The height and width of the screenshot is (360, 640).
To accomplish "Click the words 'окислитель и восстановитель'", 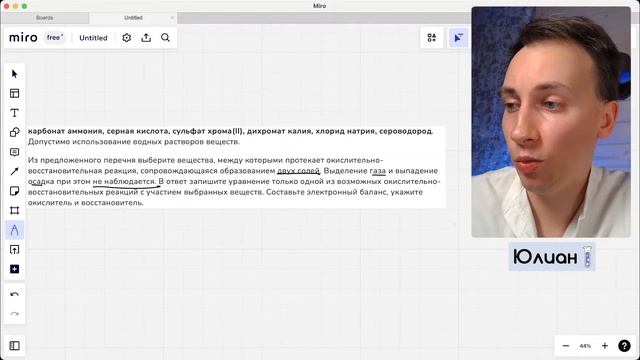I will (x=85, y=202).
